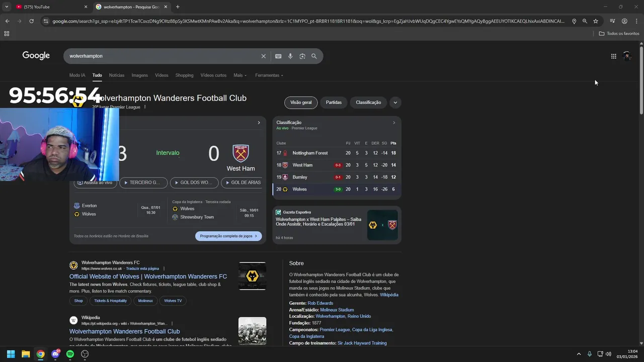Switch to Imagens results
Viewport: 644px width, 362px height.
pos(140,75)
